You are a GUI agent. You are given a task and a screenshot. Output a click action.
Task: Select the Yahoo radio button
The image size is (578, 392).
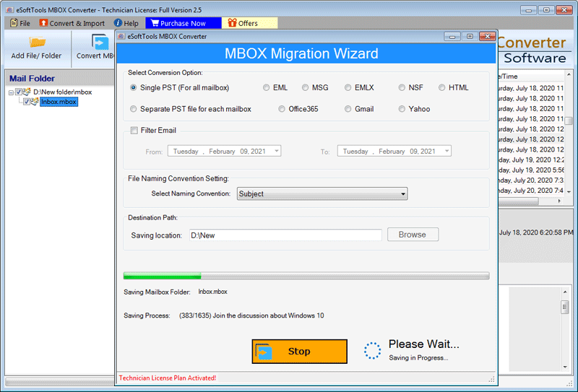point(402,109)
